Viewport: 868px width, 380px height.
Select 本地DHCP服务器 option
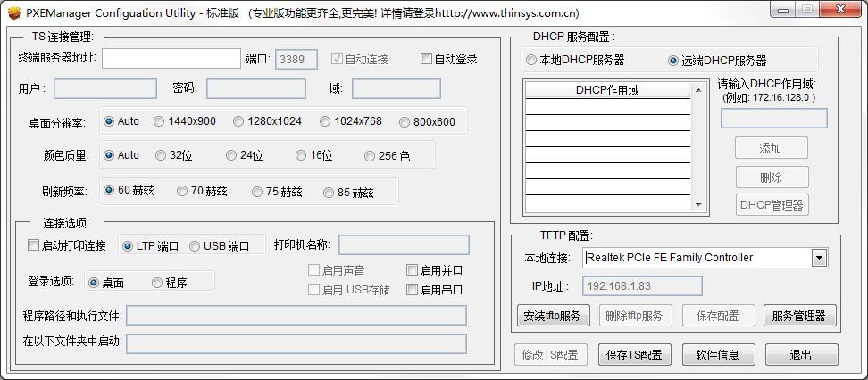[x=531, y=61]
